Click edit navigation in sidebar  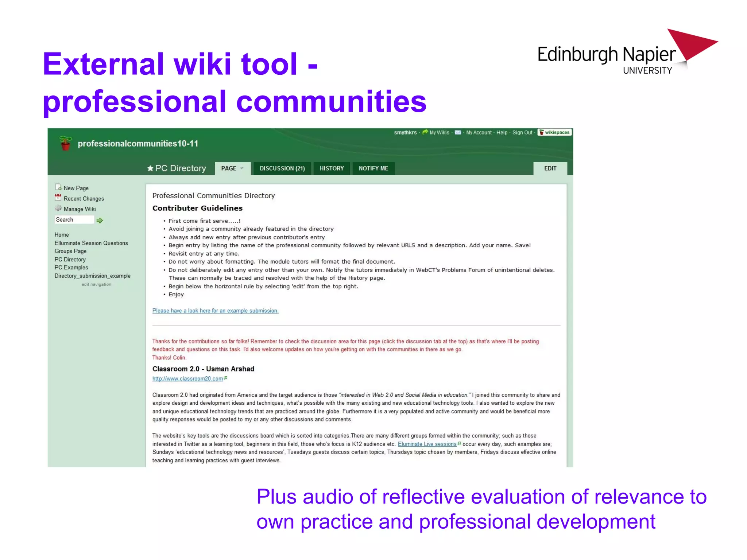[x=96, y=284]
